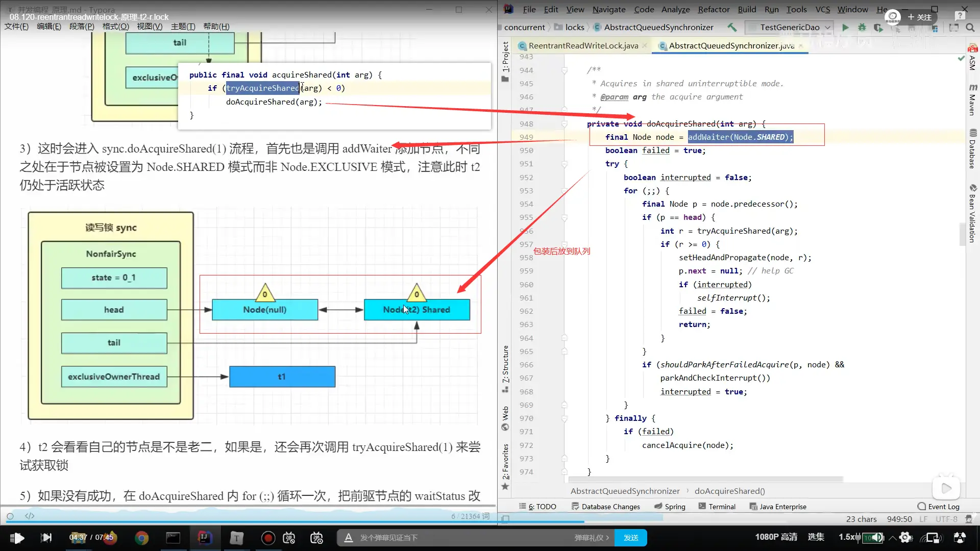Click the Debug bug icon in IntelliJ toolbar
The width and height of the screenshot is (980, 551).
click(862, 28)
